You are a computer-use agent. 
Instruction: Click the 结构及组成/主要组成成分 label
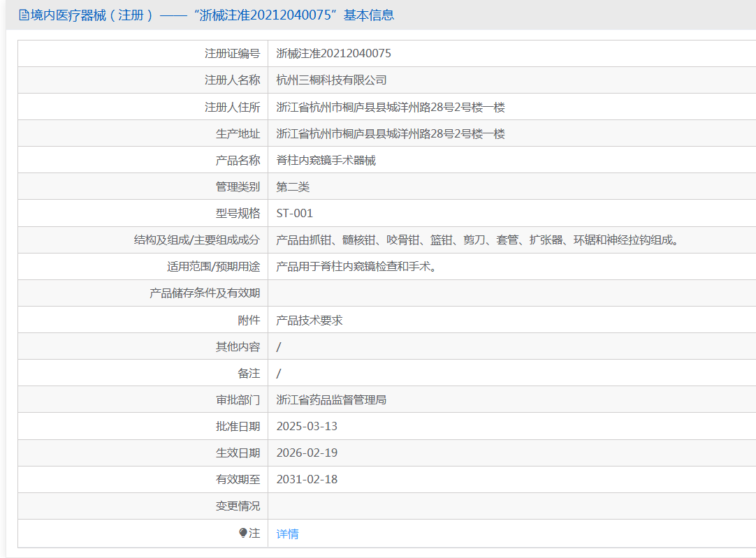pyautogui.click(x=197, y=240)
